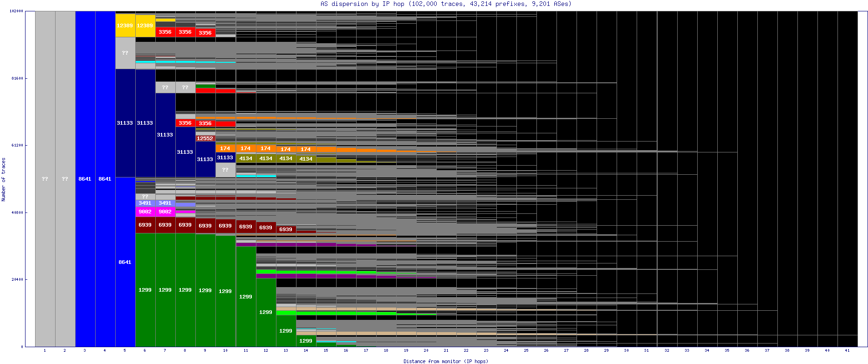Image resolution: width=868 pixels, height=364 pixels.
Task: Click the green 1299 label at hop 12
Action: tap(266, 312)
